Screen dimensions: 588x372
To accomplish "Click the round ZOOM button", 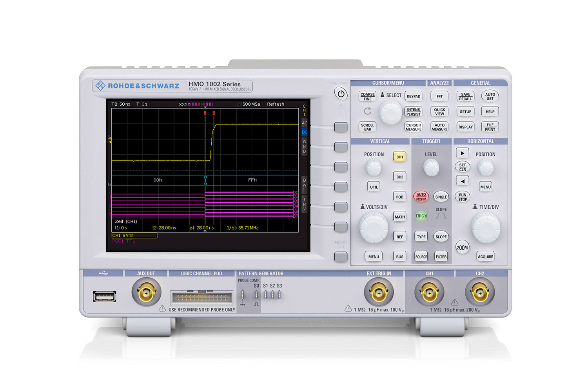I will click(x=463, y=247).
